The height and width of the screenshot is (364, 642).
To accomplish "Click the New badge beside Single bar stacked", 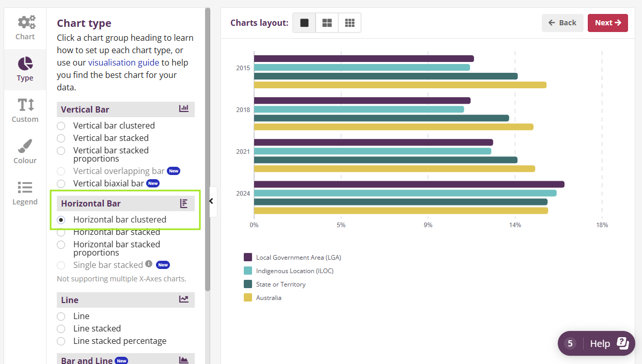I will [163, 265].
